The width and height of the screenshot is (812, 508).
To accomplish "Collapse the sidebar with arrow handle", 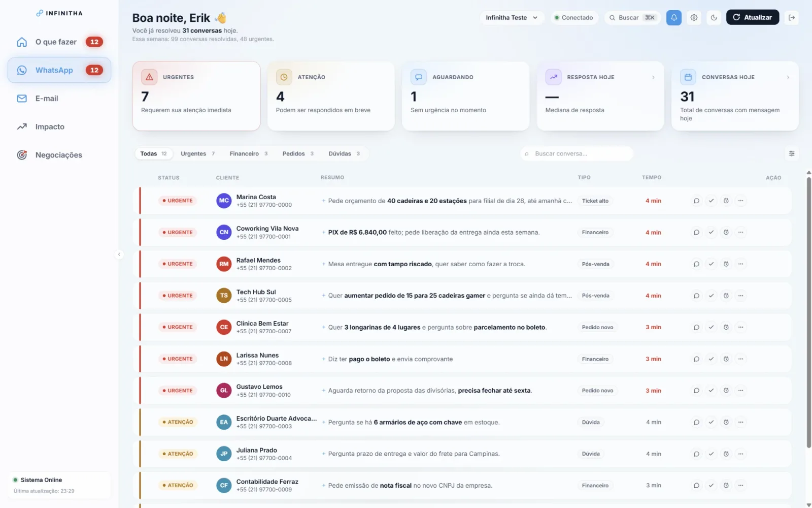I will (x=119, y=255).
